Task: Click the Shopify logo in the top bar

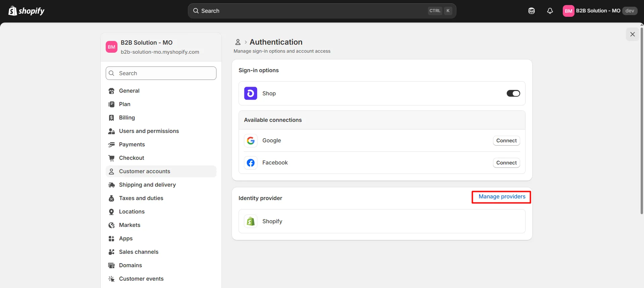Action: click(x=26, y=11)
